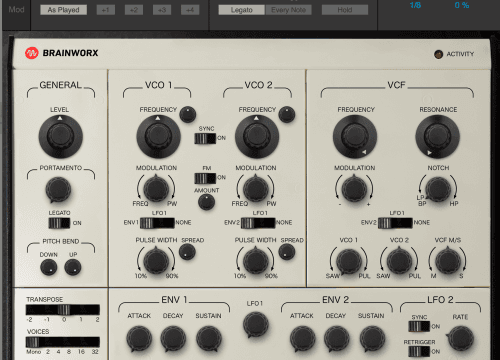Screen dimensions: 500x360
Task: Toggle the LFO 2 Sync switch
Action: click(x=419, y=326)
